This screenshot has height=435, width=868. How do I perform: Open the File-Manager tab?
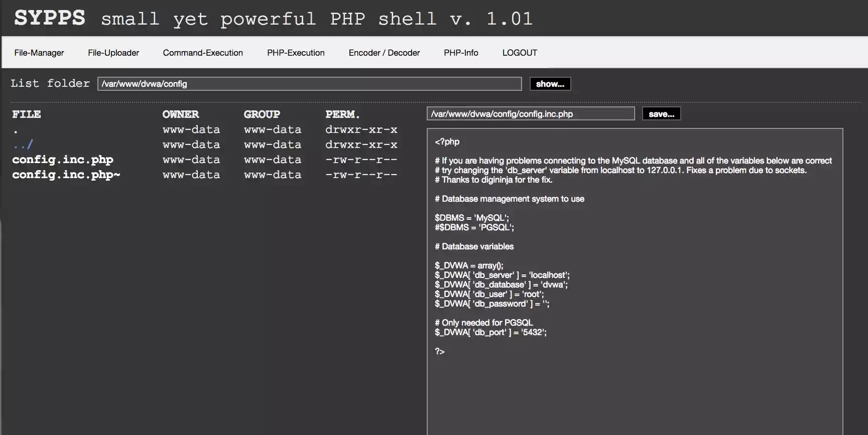[39, 53]
